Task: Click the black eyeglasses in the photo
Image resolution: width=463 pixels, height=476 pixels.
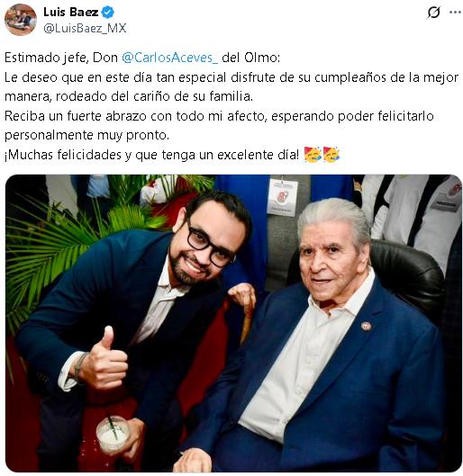Action: click(209, 246)
